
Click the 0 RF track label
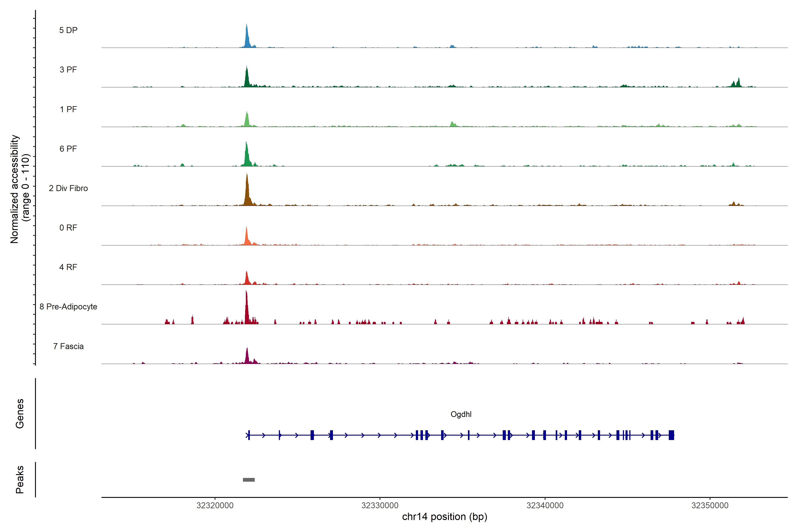tap(68, 228)
